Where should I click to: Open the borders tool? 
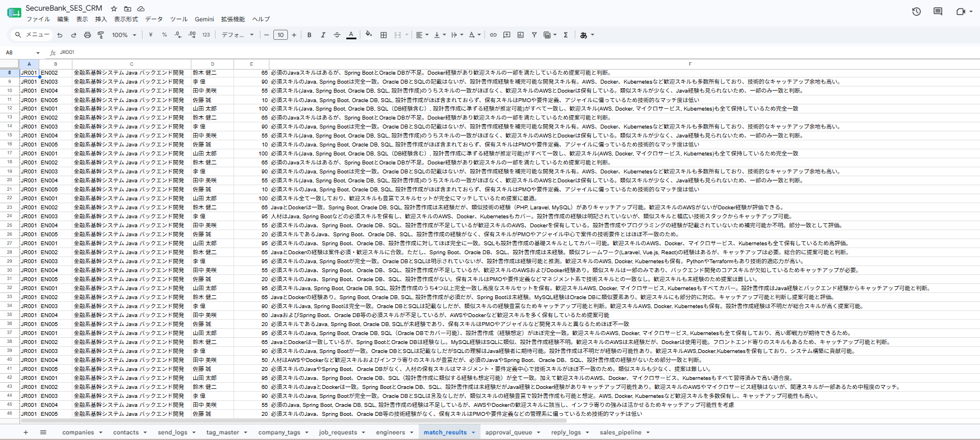[384, 35]
